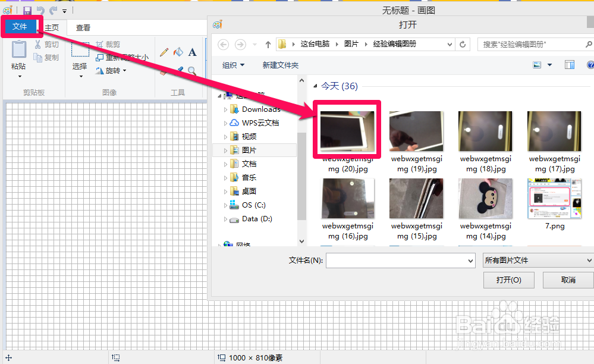Click the 粘贴 clipboard icon
The image size is (594, 364).
(x=18, y=49)
